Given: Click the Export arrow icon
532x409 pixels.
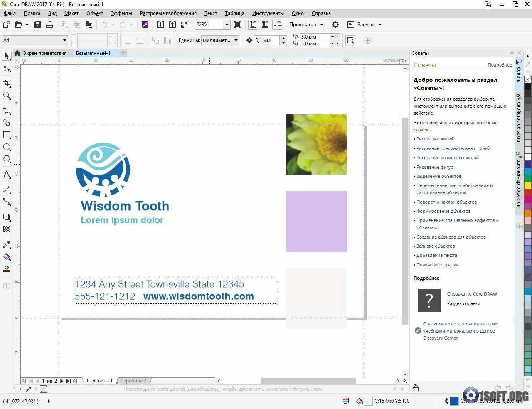Looking at the screenshot, I should [x=172, y=25].
